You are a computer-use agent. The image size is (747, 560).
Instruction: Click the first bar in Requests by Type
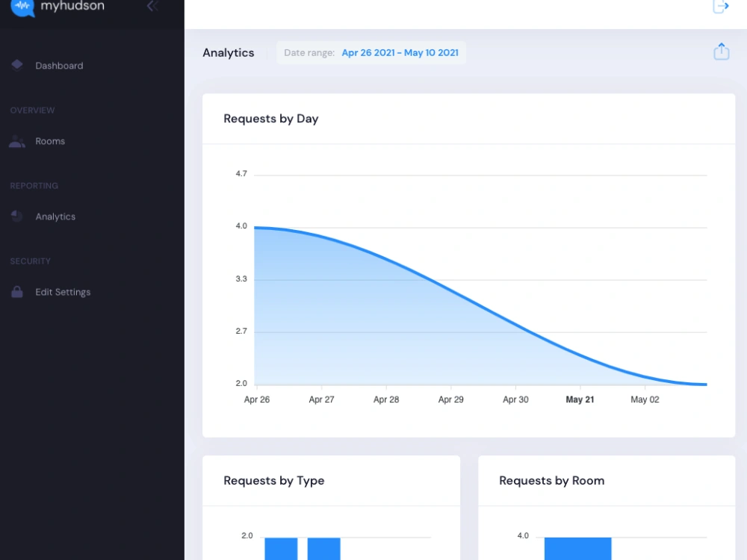[281, 549]
